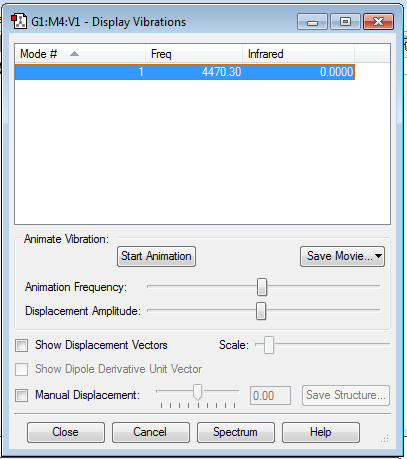Select mode 1 row with frequency 4470.30
This screenshot has height=459, width=407.
click(185, 72)
